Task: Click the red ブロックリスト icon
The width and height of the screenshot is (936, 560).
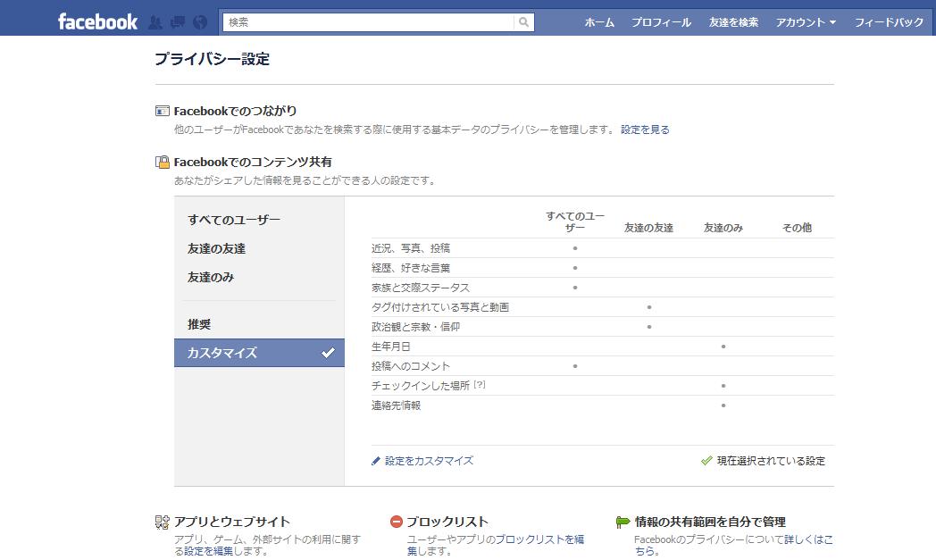Action: coord(397,522)
